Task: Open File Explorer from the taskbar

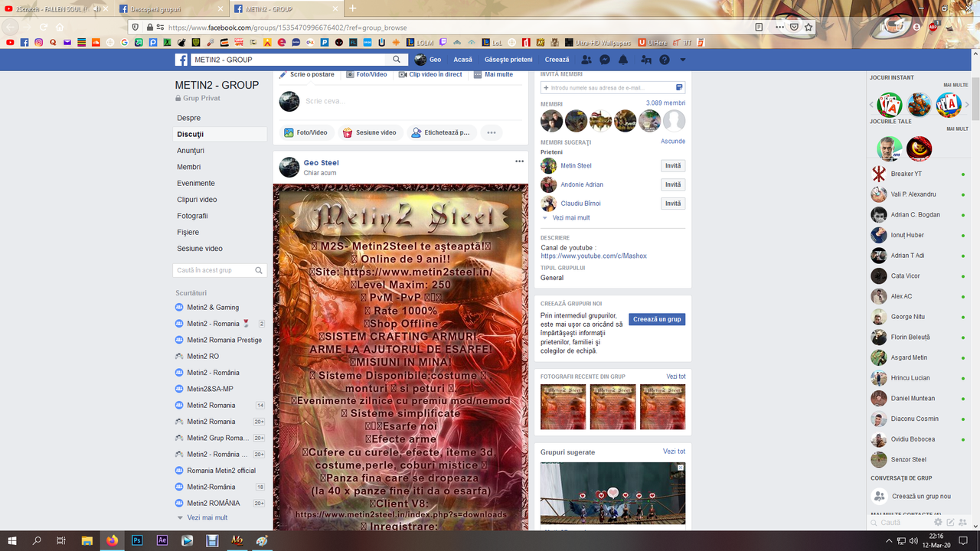Action: coord(87,540)
